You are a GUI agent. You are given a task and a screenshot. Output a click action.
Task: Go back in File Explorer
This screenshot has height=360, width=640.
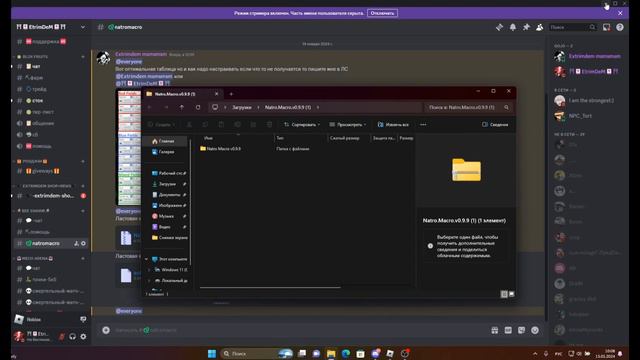(x=150, y=107)
